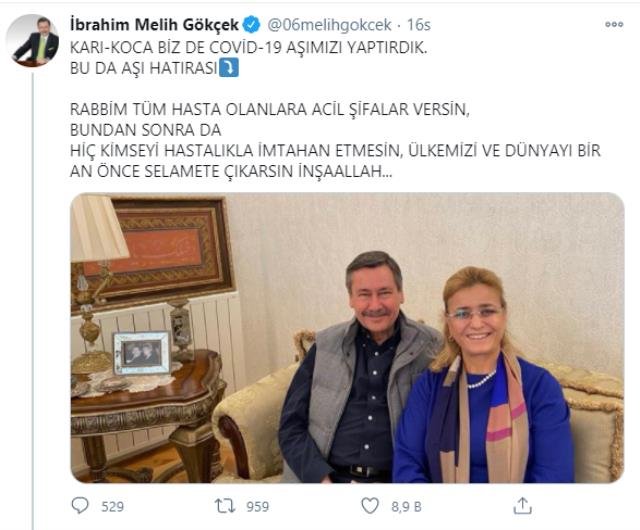Click the tweet text starting KARI-KOCA
The image size is (640, 530).
tap(249, 58)
